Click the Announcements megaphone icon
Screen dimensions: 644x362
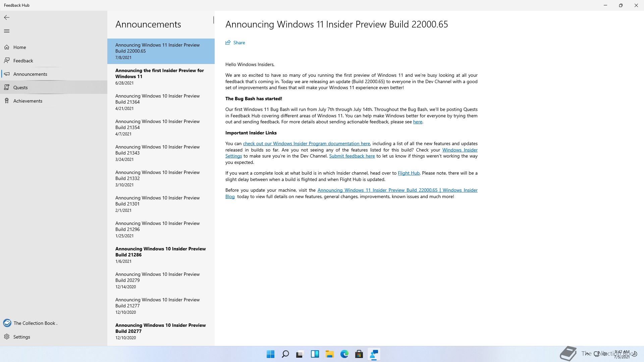(7, 74)
